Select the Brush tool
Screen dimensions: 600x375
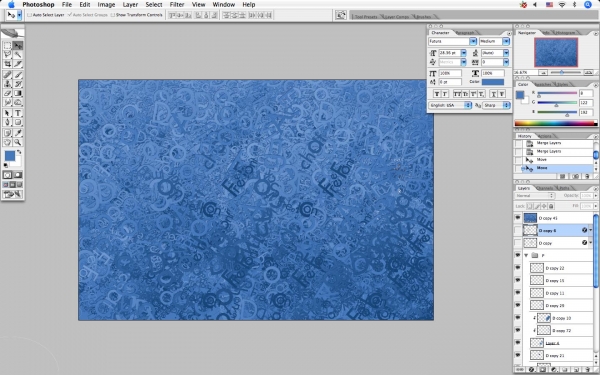tap(18, 75)
